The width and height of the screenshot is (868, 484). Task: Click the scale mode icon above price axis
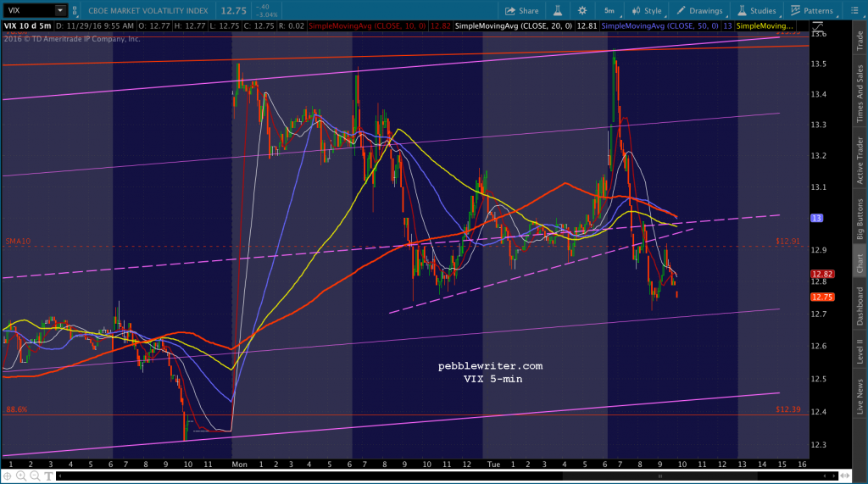[818, 26]
